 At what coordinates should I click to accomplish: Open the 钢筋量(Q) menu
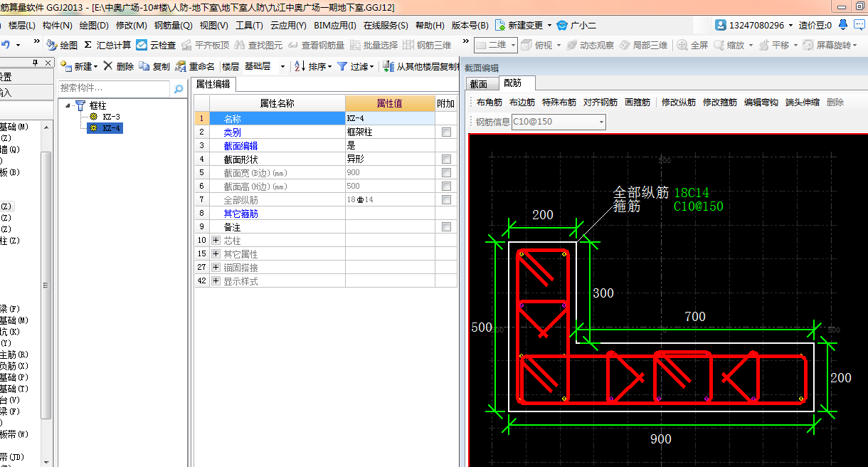click(174, 25)
